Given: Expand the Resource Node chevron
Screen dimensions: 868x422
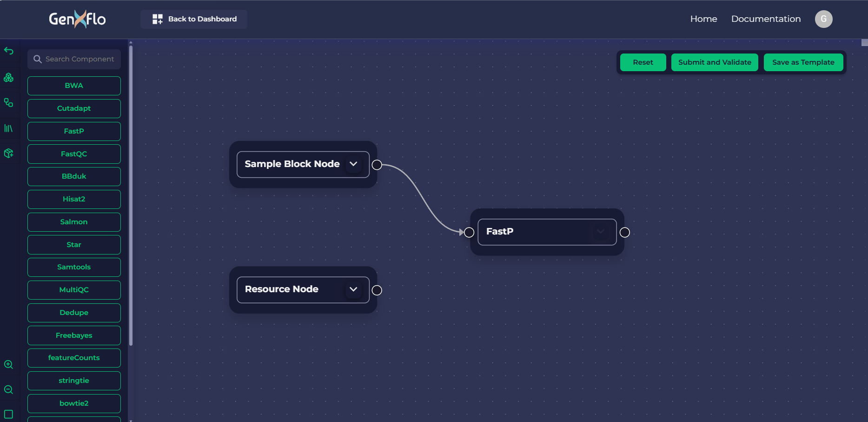Looking at the screenshot, I should (x=353, y=289).
